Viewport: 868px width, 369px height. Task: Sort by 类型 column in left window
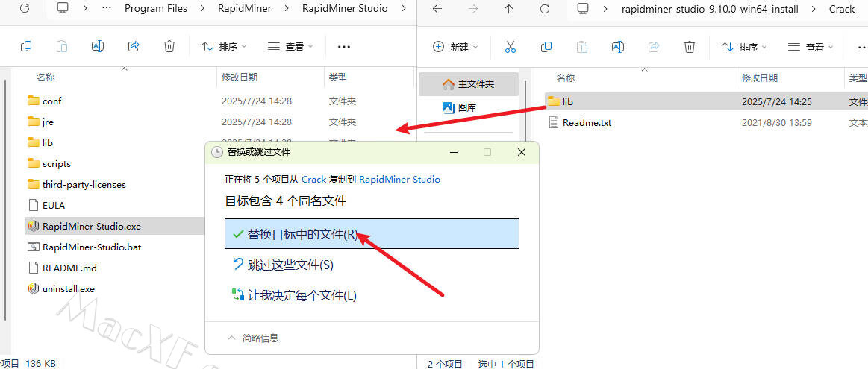pyautogui.click(x=337, y=78)
